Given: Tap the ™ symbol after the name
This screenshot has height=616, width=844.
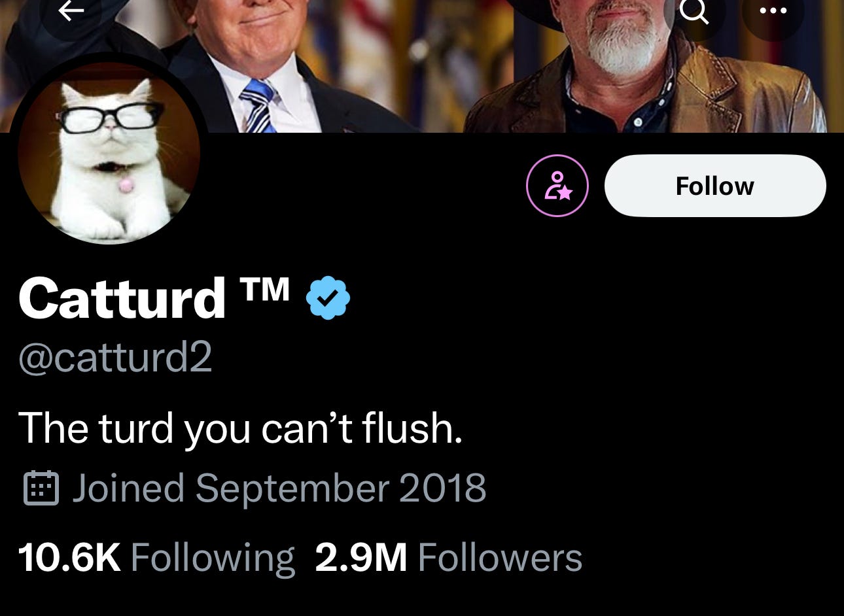Looking at the screenshot, I should [265, 288].
